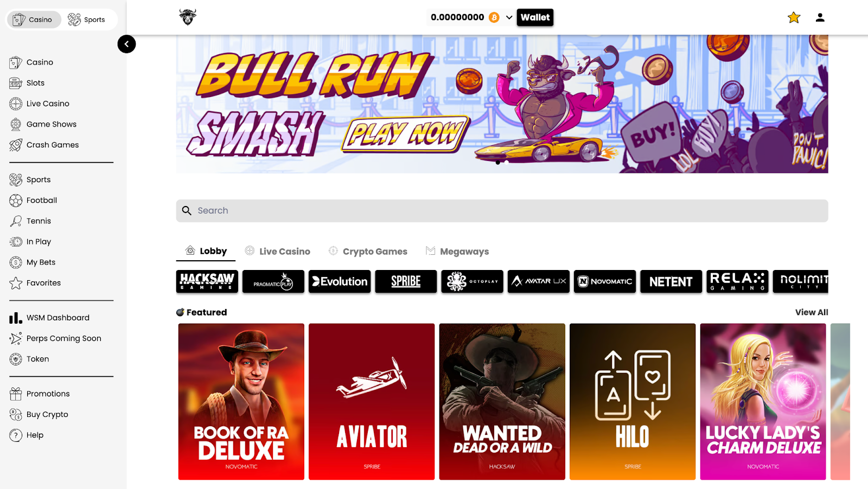Open the Help question mark icon
The image size is (868, 489).
coord(16,435)
